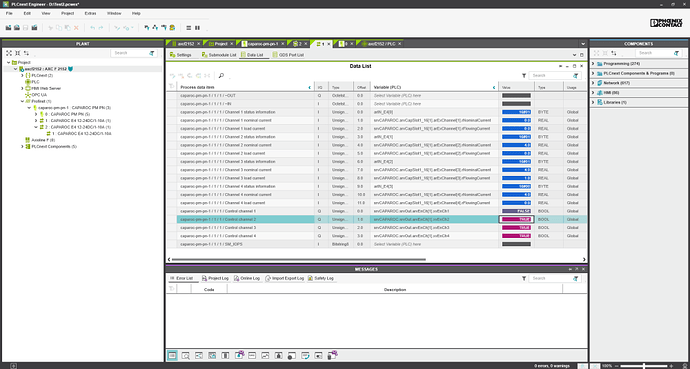
Task: Open the Project menu
Action: 68,13
